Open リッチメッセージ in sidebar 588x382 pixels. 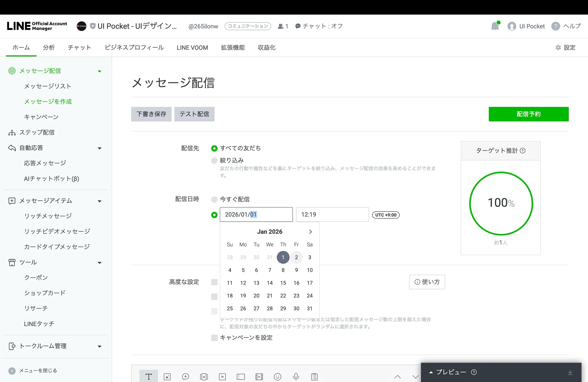coord(48,216)
